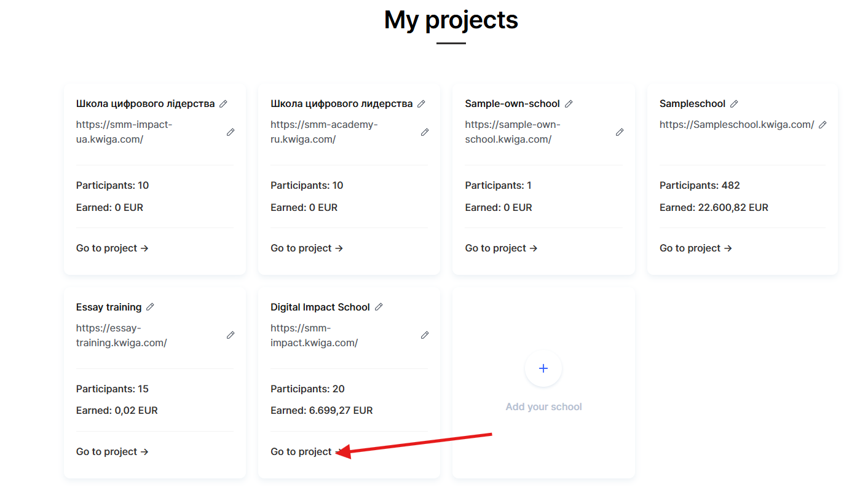Open Go to project for Sample-own-school
The width and height of the screenshot is (868, 487).
[501, 248]
